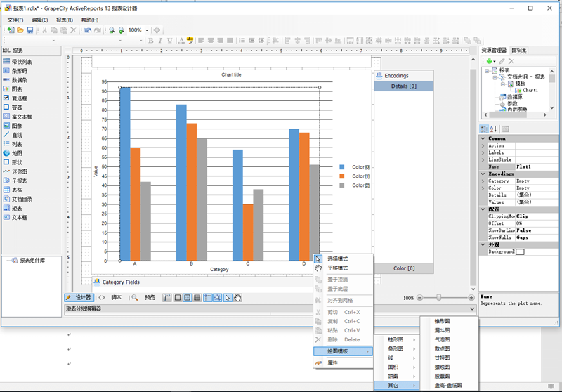This screenshot has width=562, height=392.
Task: Select the 复选框 checkbox tool in toolbox
Action: (19, 98)
